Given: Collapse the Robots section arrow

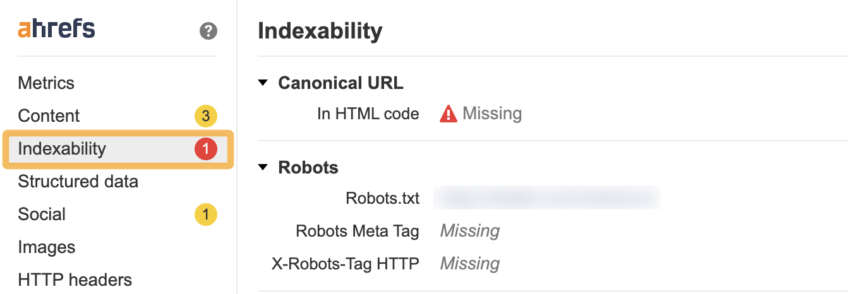Looking at the screenshot, I should click(x=263, y=168).
